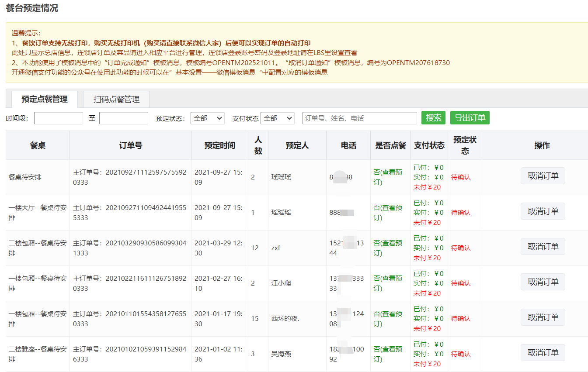588x372 pixels.
Task: Select the 预定点餐管理 tab
Action: coord(45,100)
